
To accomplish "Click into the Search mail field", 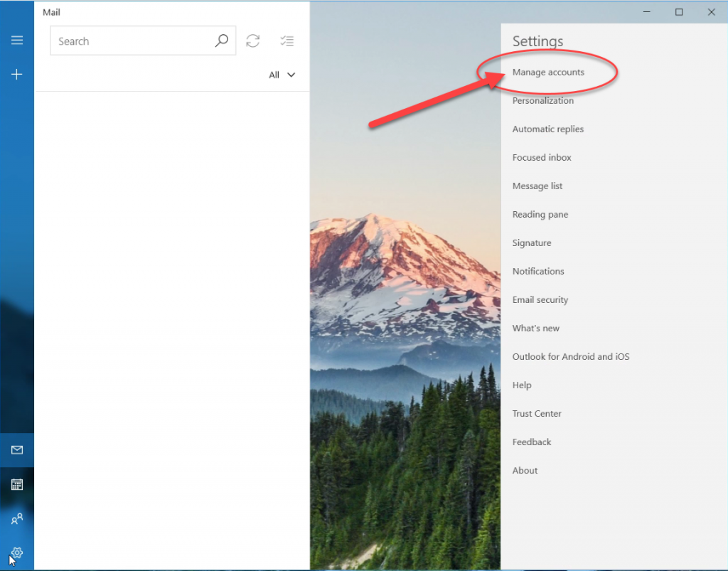I will coord(143,41).
